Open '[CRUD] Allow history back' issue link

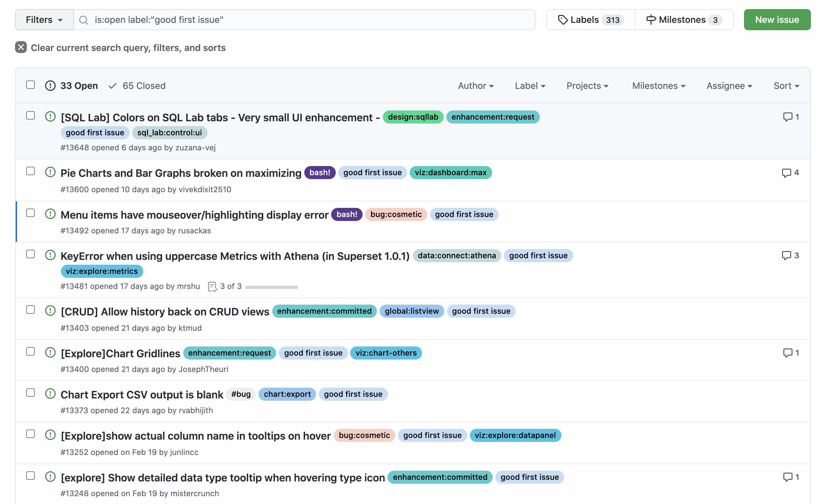tap(165, 312)
